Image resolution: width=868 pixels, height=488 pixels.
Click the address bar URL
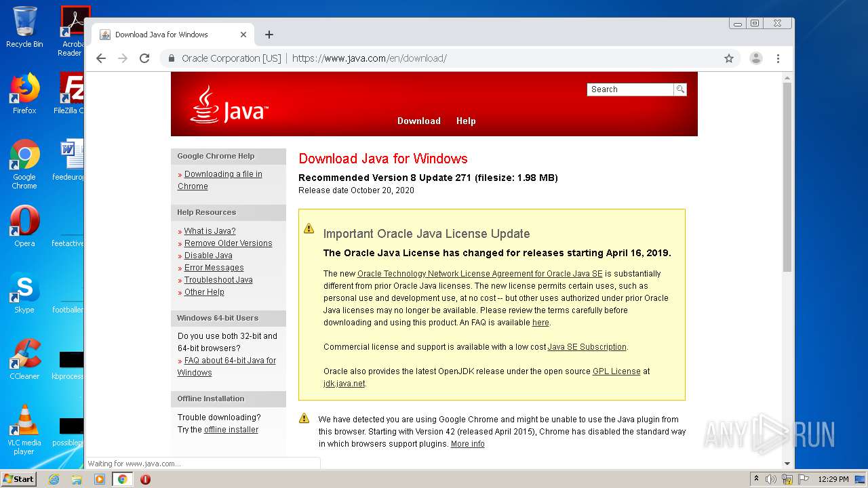(369, 58)
